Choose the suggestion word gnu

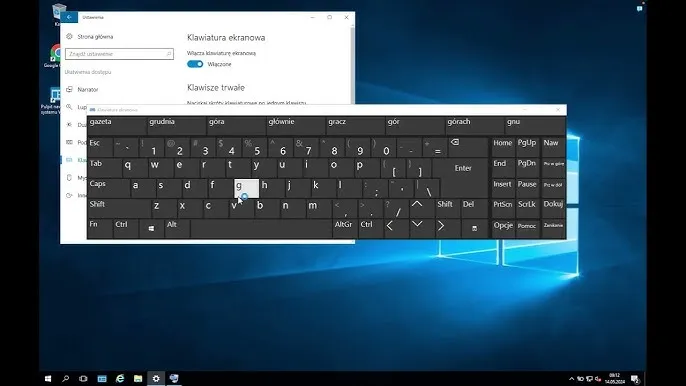[535, 126]
